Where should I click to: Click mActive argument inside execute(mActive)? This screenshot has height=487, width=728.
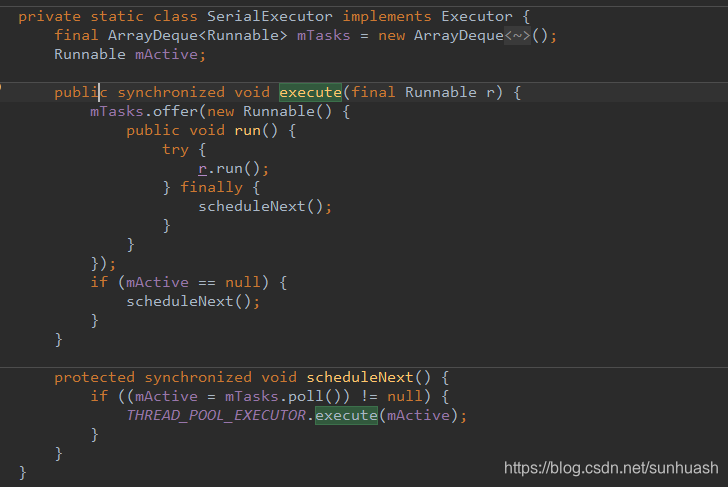[x=419, y=415]
